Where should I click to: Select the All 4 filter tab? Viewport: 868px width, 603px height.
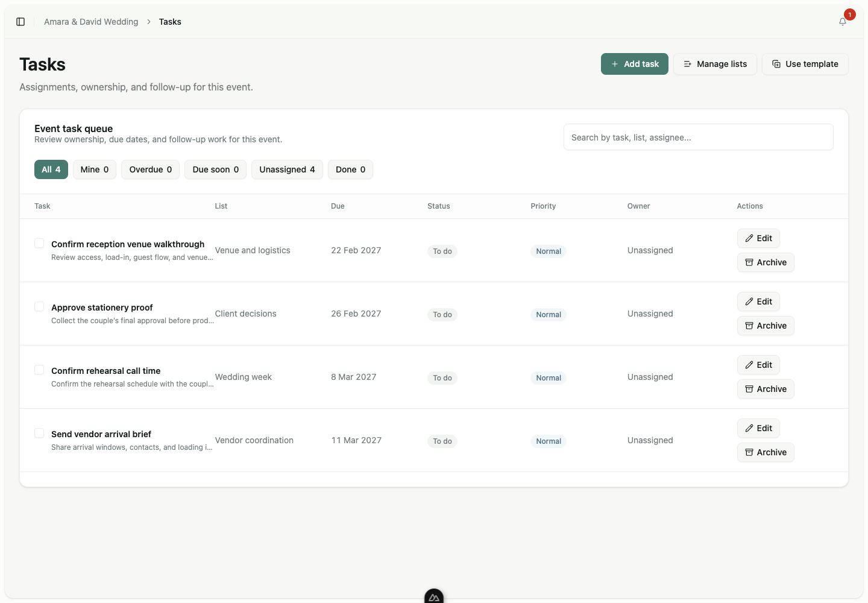pyautogui.click(x=51, y=169)
